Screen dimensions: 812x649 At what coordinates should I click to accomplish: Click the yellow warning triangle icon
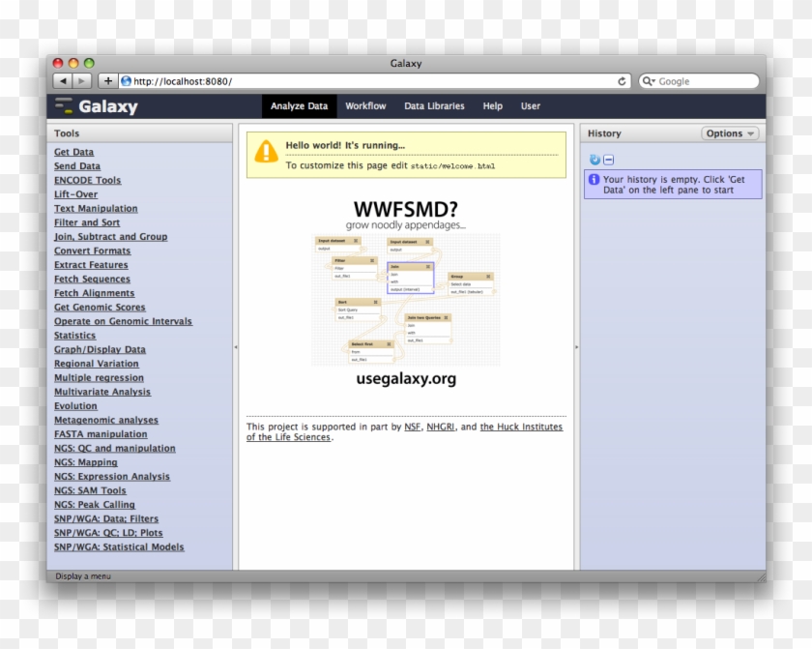tap(266, 152)
